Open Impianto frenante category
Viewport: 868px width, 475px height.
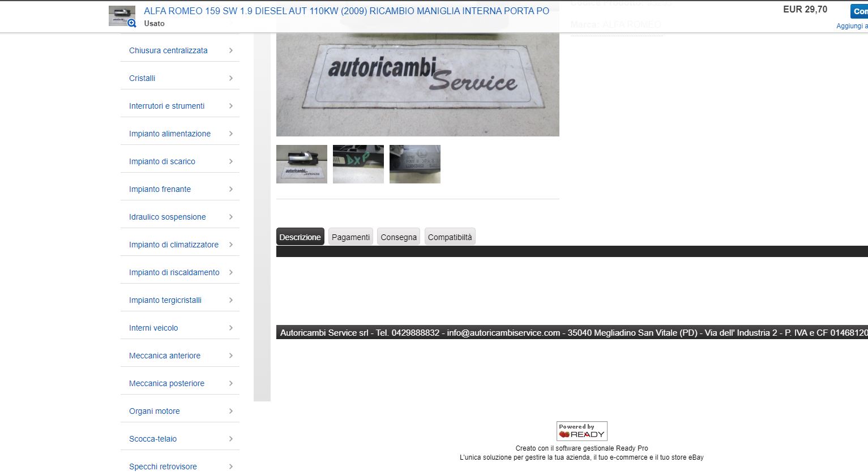click(x=160, y=189)
